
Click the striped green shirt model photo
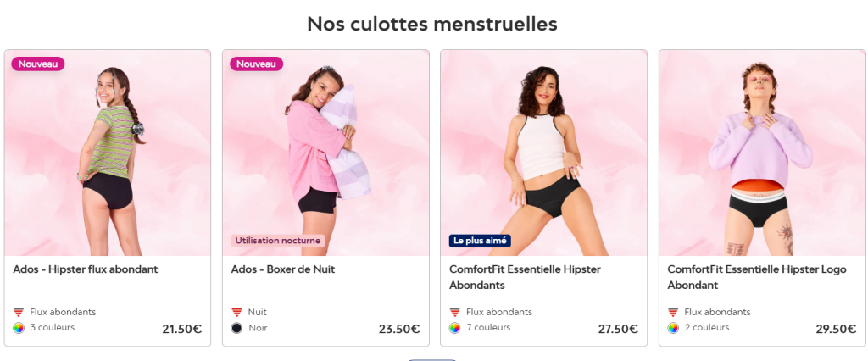click(108, 153)
